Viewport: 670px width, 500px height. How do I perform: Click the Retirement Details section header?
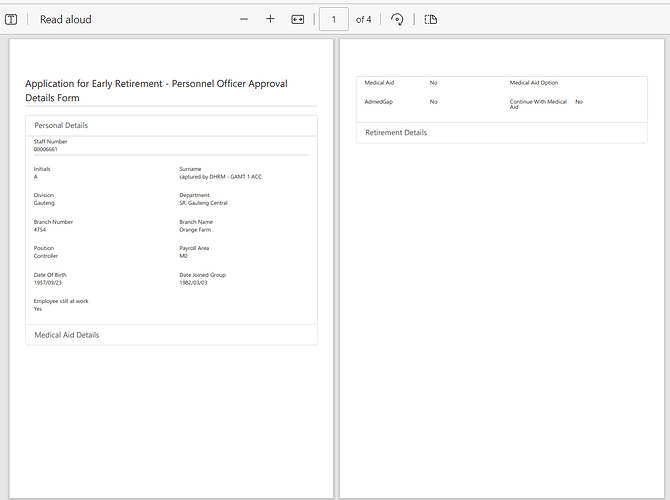point(396,133)
